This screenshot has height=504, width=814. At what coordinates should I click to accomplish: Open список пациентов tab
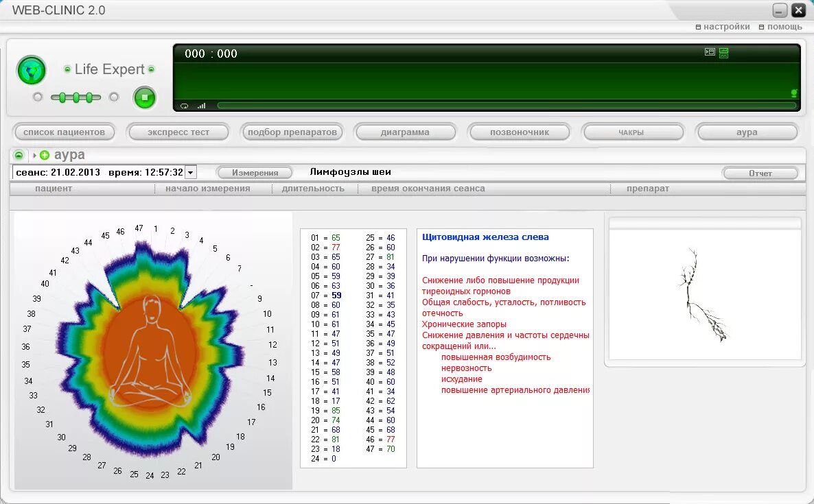click(x=64, y=132)
